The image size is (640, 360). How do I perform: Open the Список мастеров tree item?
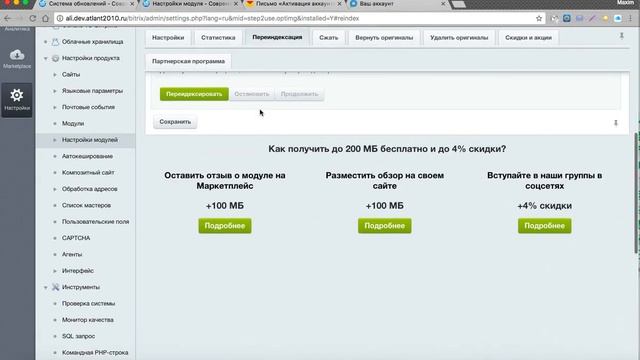click(87, 205)
